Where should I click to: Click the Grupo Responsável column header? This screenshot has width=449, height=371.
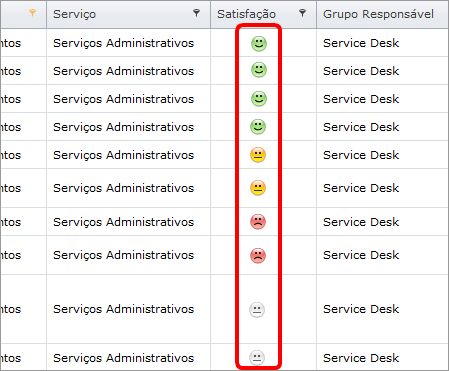coord(378,14)
